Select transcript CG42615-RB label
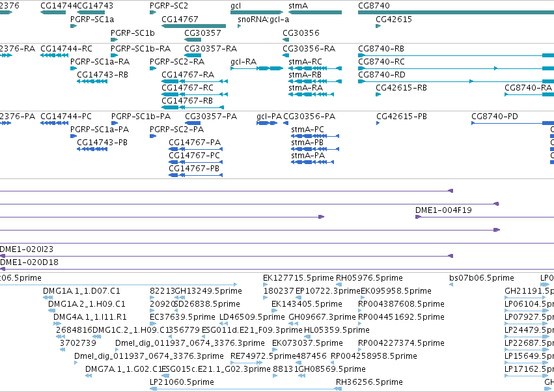The width and height of the screenshot is (554, 392). [401, 88]
